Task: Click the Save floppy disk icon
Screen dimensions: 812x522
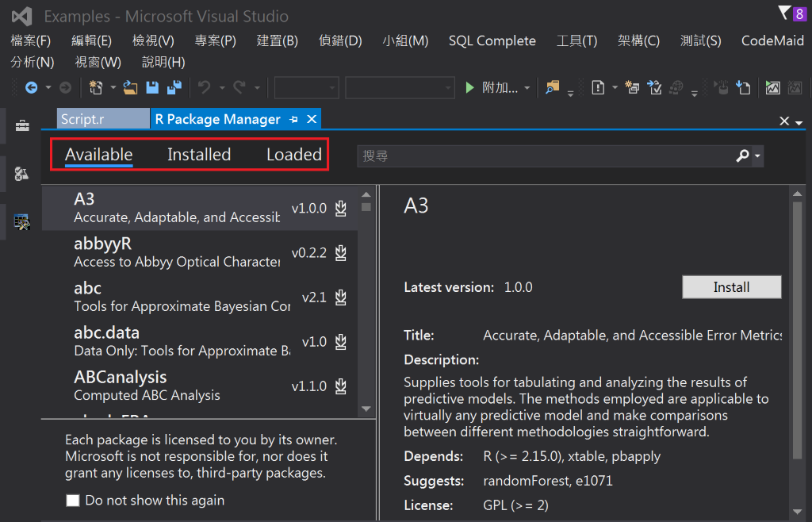Action: click(152, 88)
